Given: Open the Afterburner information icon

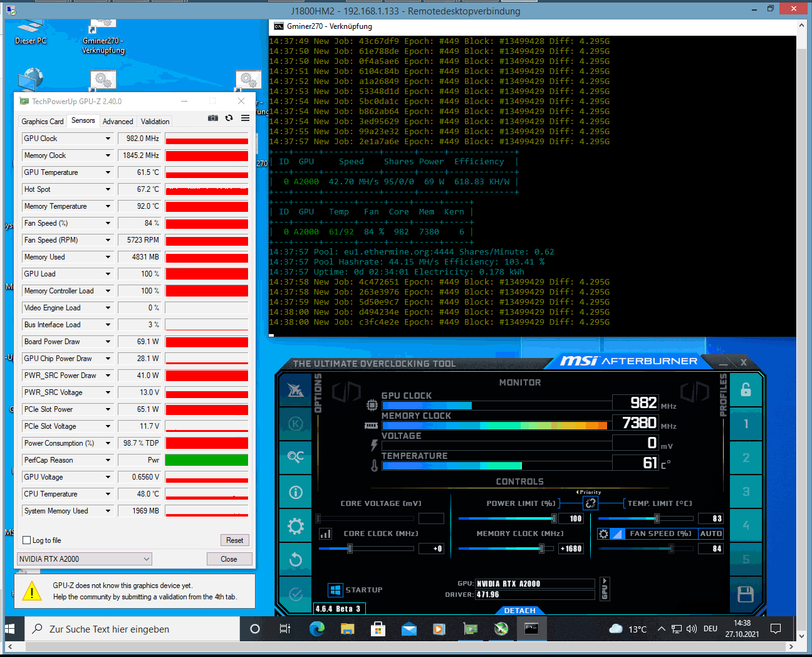Looking at the screenshot, I should pos(296,492).
